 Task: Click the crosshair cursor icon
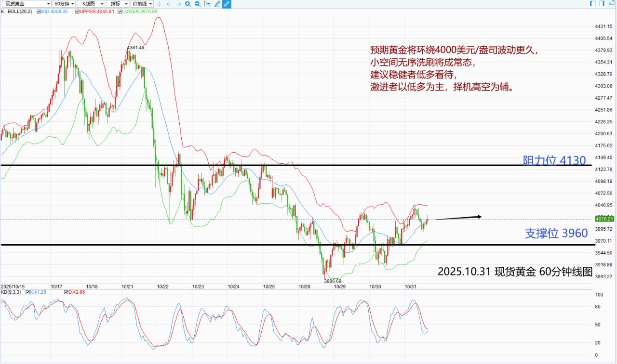(x=160, y=4)
